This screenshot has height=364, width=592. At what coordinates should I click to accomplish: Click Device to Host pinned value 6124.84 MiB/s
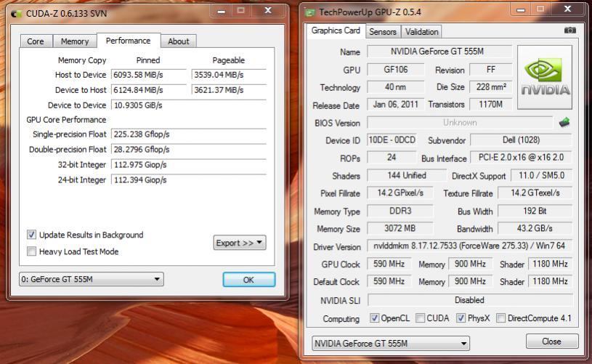coord(149,90)
